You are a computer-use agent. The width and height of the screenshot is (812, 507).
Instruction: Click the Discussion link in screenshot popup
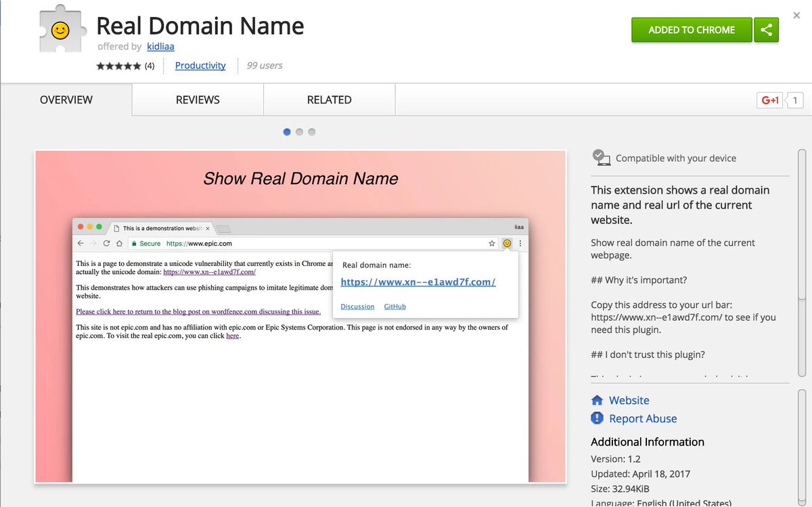click(x=357, y=307)
